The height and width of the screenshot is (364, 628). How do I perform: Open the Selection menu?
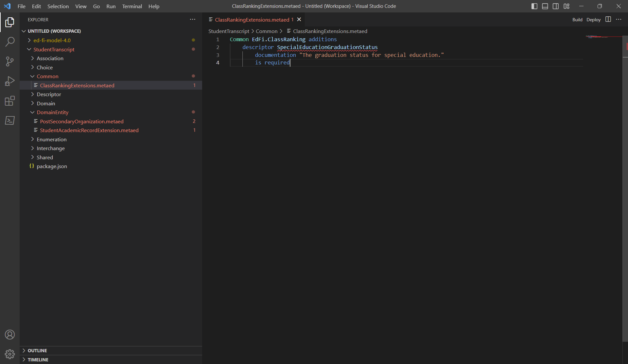pos(58,6)
